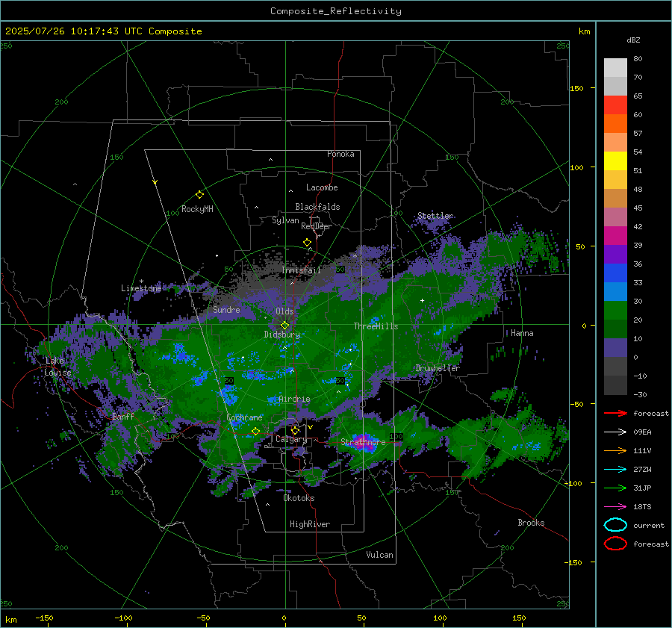Click the Sylvan label

click(285, 220)
